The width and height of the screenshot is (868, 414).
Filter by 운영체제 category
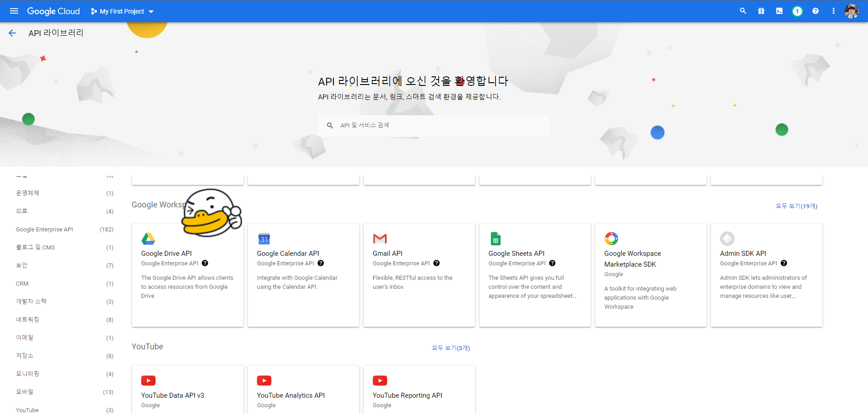[65, 193]
